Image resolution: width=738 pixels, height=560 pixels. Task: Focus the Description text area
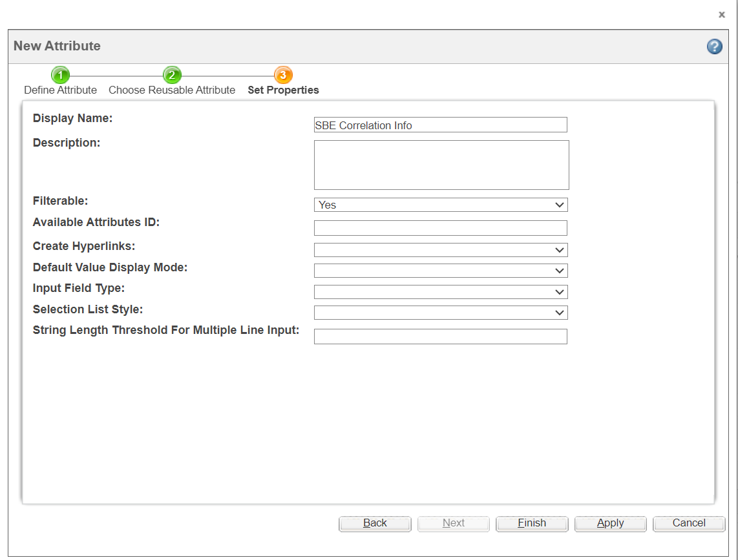(x=441, y=165)
